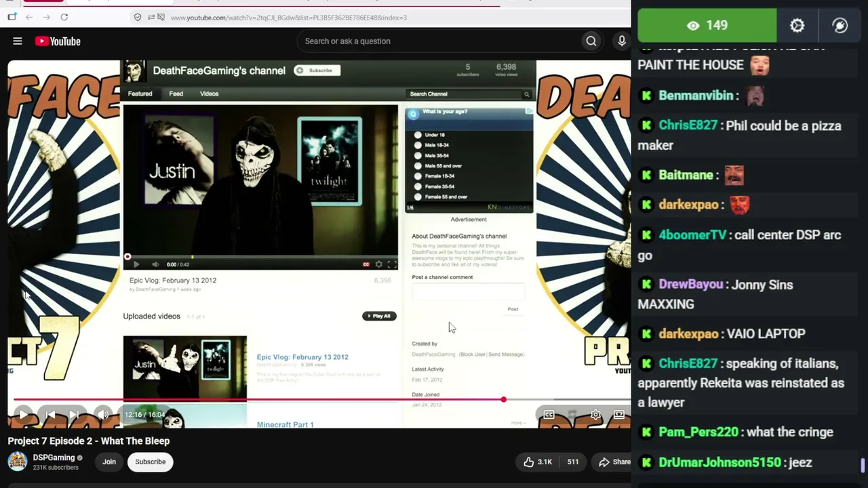Screen dimensions: 868x488
Task: Open the Videos channel tab
Action: point(209,94)
